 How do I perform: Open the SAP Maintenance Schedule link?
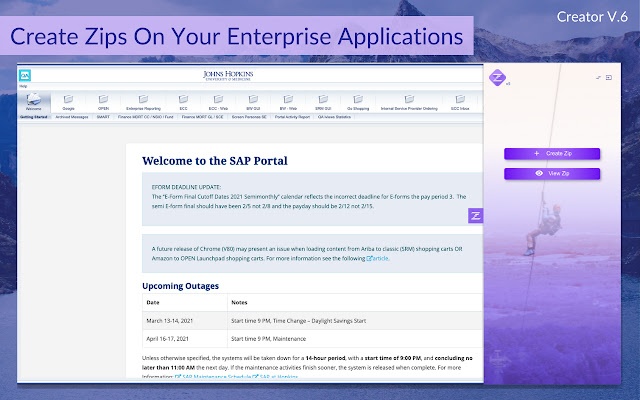213,376
